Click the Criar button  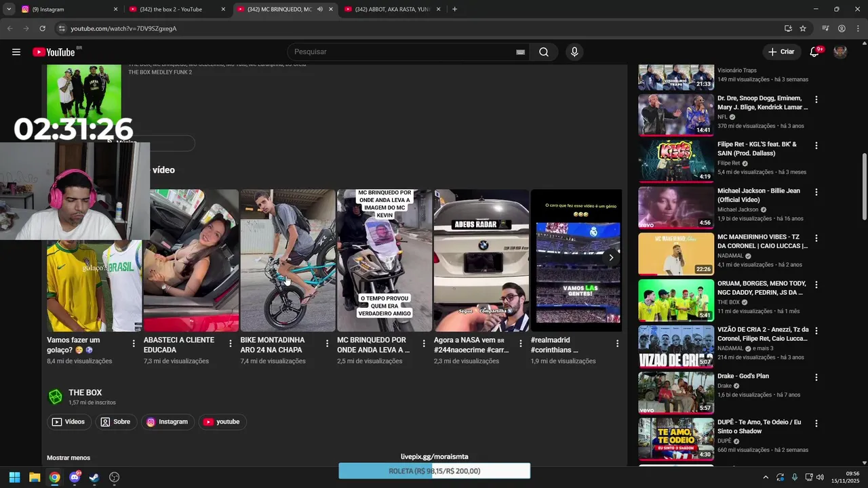(781, 52)
